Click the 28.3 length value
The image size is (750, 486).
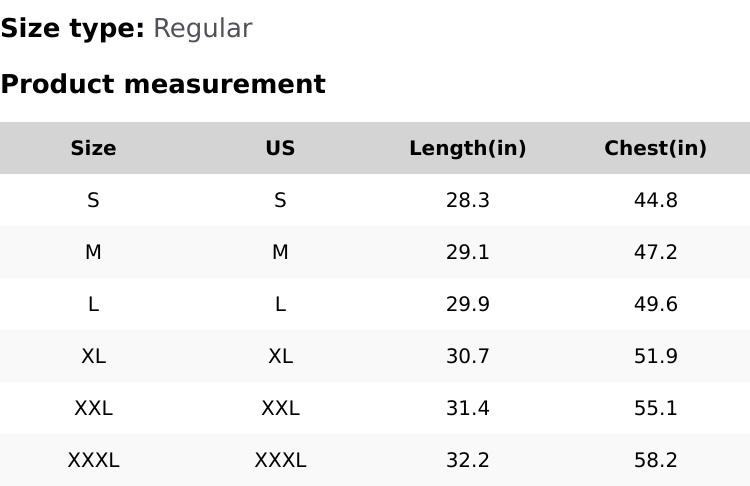[467, 200]
